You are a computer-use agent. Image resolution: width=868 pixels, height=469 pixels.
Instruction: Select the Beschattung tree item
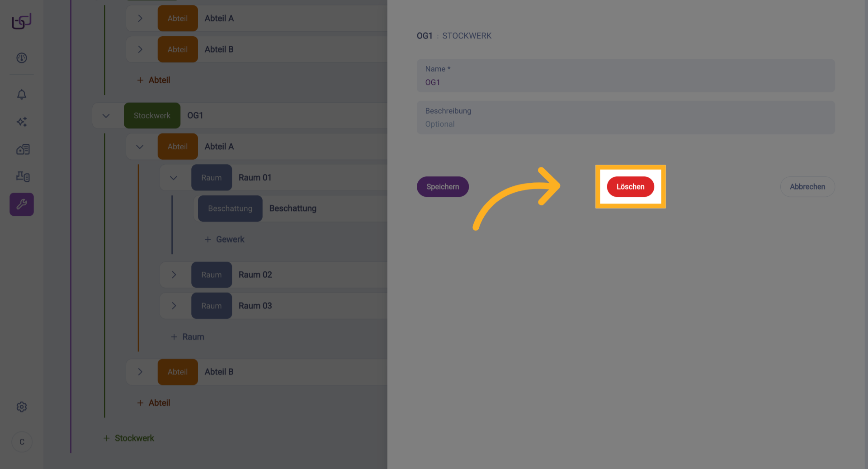(x=292, y=208)
